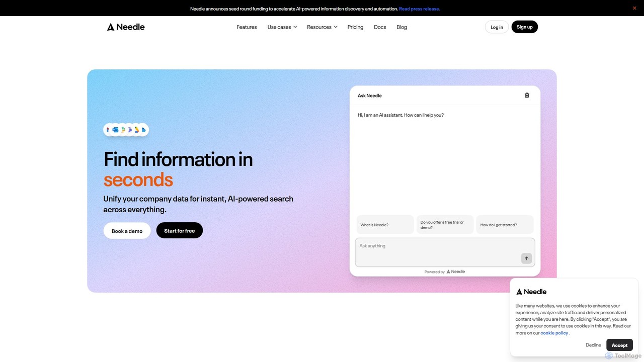Open the Read press release link

[420, 9]
